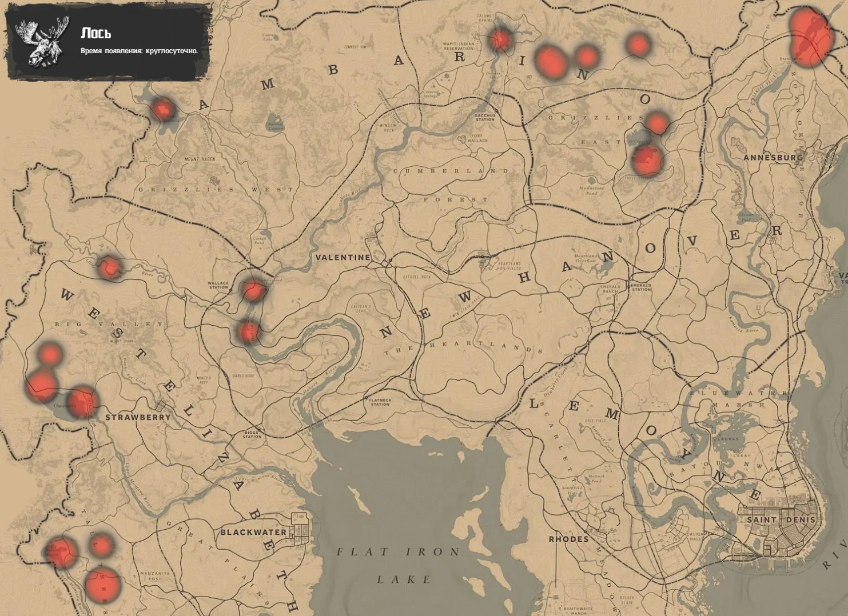
Task: Select the RHODES town label
Action: point(568,539)
